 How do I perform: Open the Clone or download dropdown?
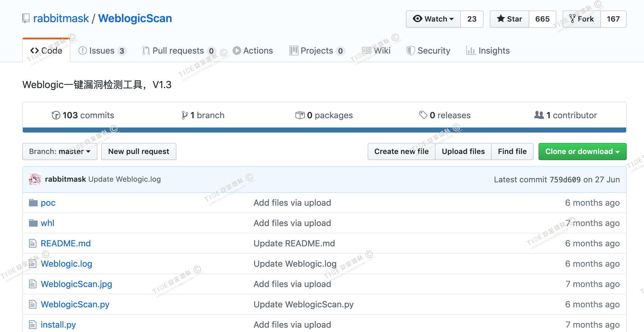click(x=582, y=152)
